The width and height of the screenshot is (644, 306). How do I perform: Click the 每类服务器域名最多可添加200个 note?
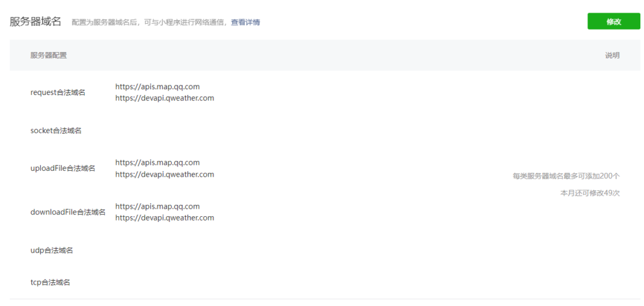click(x=566, y=176)
